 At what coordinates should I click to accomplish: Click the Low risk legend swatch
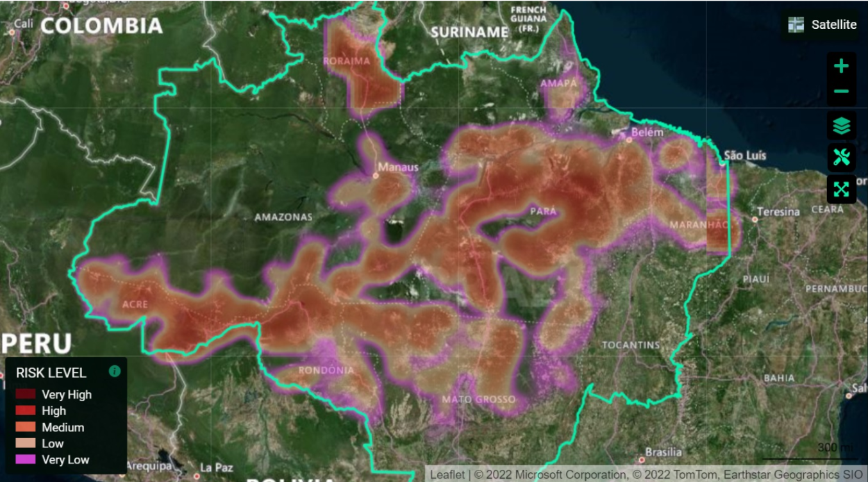26,444
